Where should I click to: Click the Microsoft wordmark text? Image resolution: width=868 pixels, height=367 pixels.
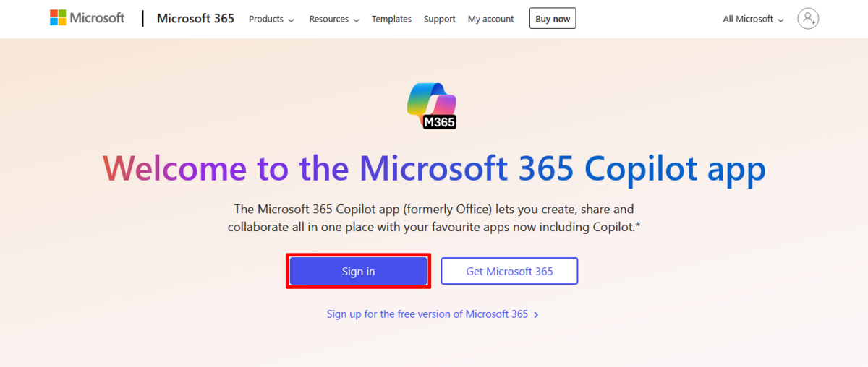point(97,18)
